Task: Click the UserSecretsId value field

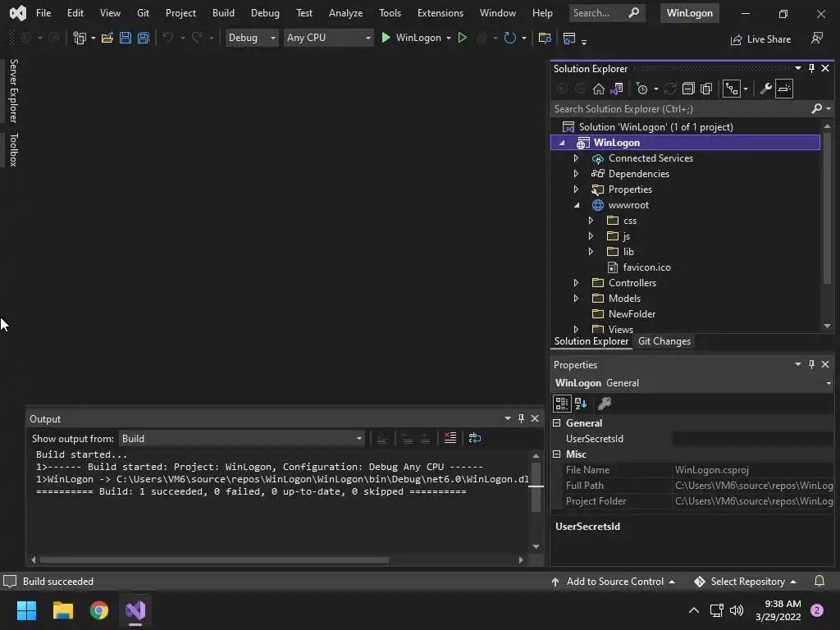Action: [x=753, y=439]
